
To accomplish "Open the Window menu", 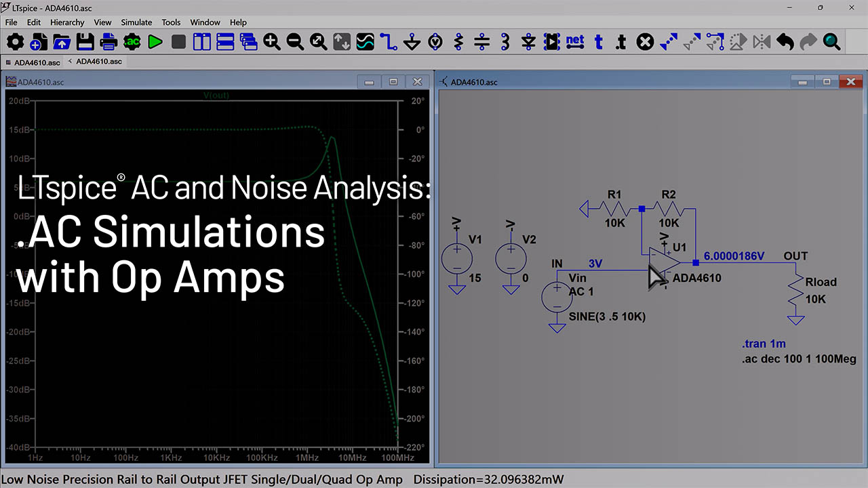I will 205,22.
